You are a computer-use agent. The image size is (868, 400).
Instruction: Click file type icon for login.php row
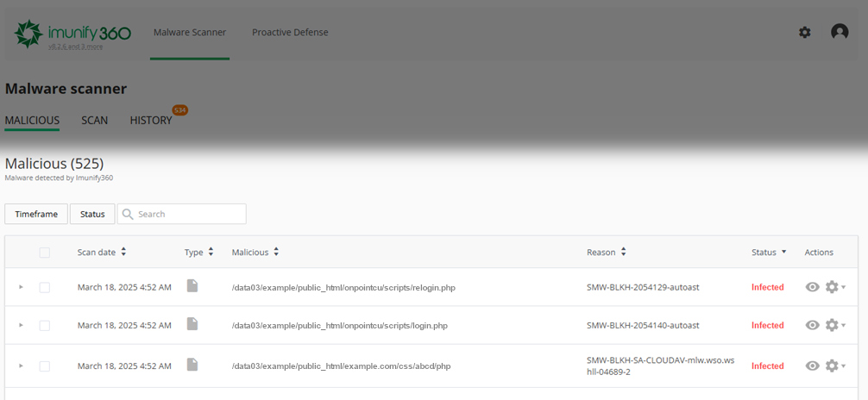pos(192,324)
